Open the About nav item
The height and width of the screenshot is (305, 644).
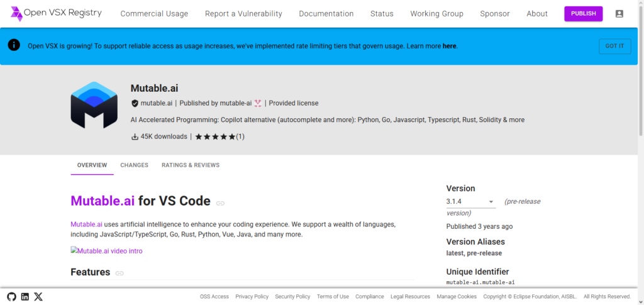pos(537,14)
